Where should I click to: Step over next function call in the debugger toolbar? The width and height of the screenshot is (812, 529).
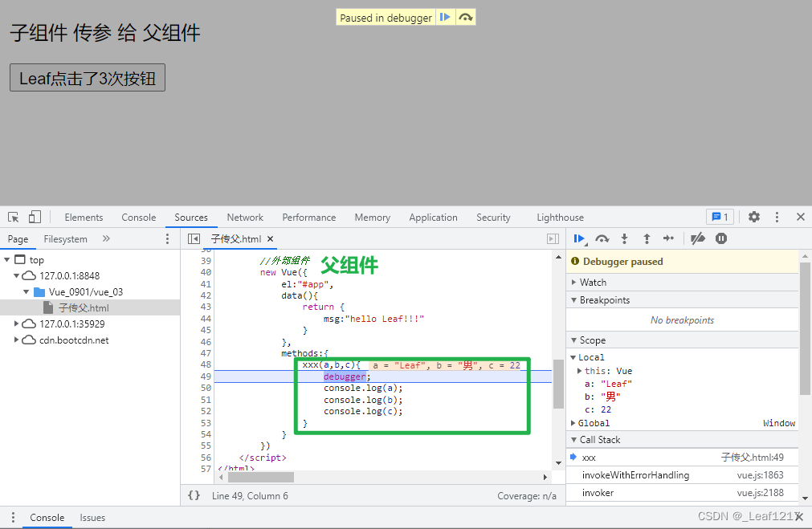click(x=602, y=238)
